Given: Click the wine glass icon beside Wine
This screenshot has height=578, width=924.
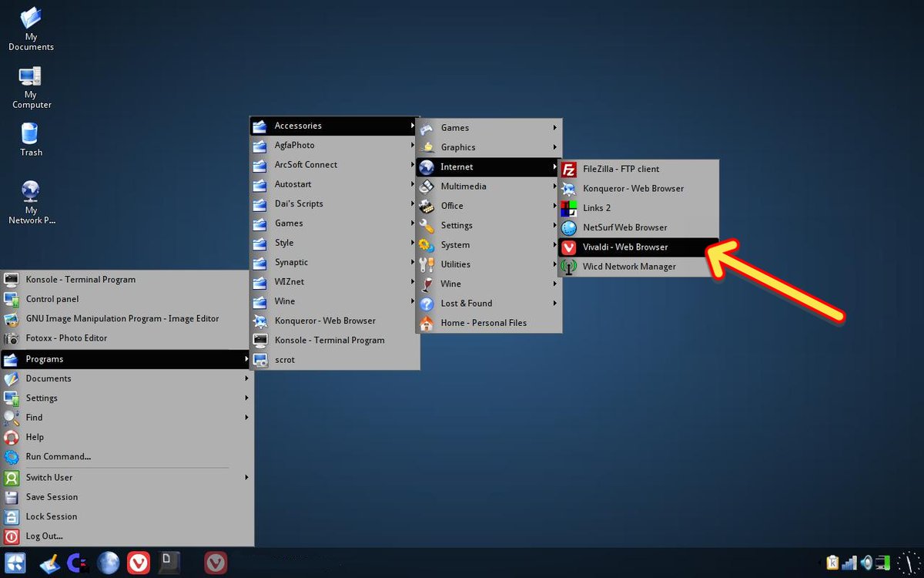Looking at the screenshot, I should pyautogui.click(x=427, y=284).
